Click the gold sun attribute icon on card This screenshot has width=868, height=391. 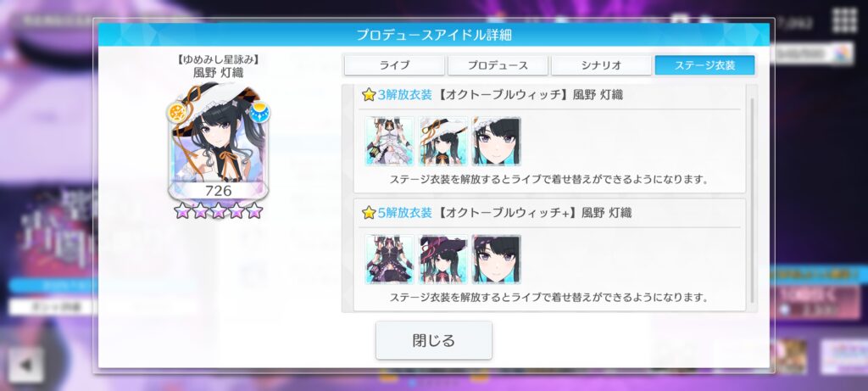tap(178, 113)
